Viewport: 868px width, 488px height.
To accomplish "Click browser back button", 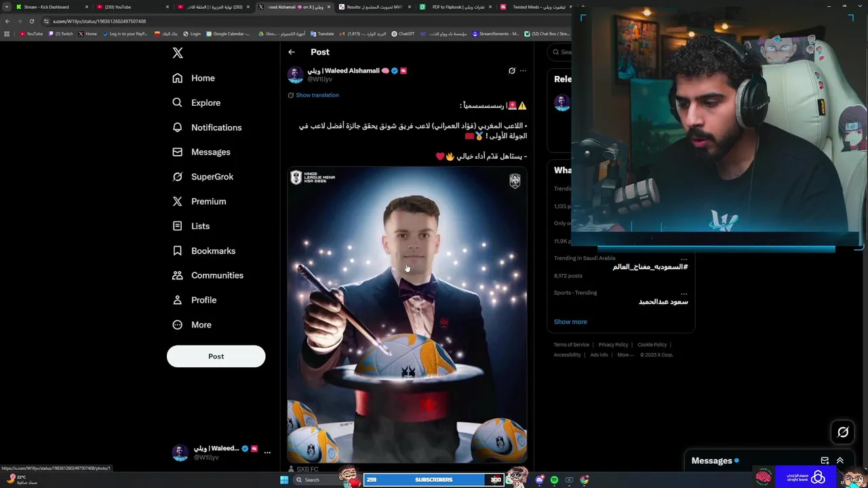I will coord(7,21).
